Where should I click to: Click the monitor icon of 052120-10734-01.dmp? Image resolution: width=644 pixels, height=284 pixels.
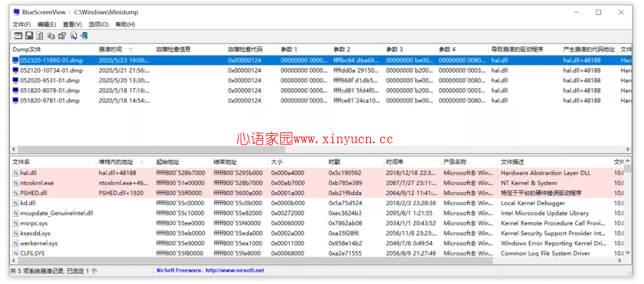coord(16,70)
